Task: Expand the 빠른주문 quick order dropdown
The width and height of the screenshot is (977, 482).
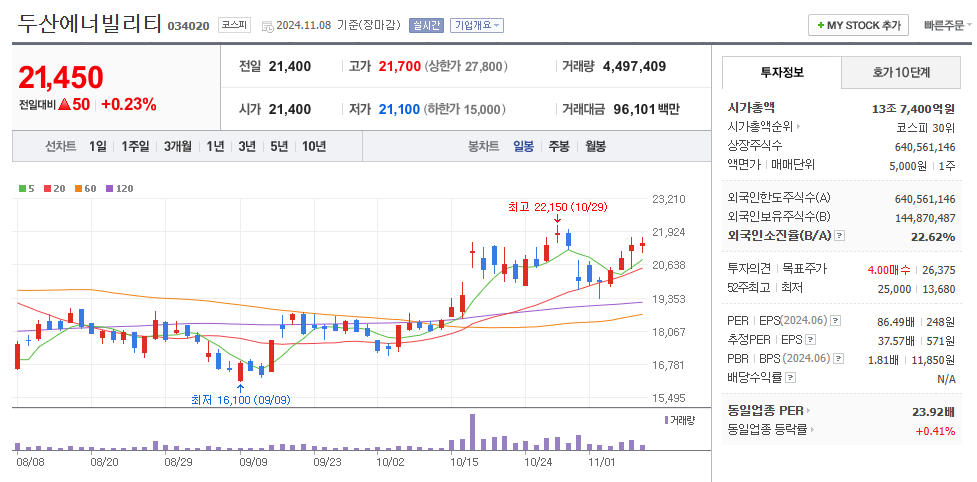Action: [x=948, y=26]
